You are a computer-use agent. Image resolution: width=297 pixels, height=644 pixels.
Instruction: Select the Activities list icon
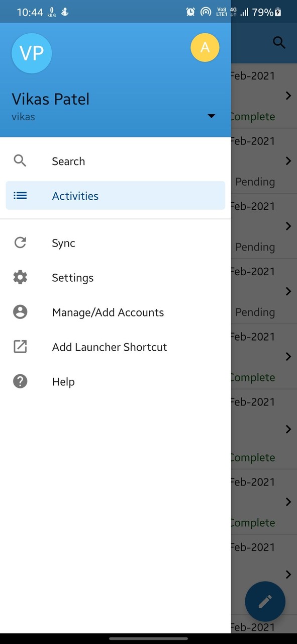coord(20,196)
